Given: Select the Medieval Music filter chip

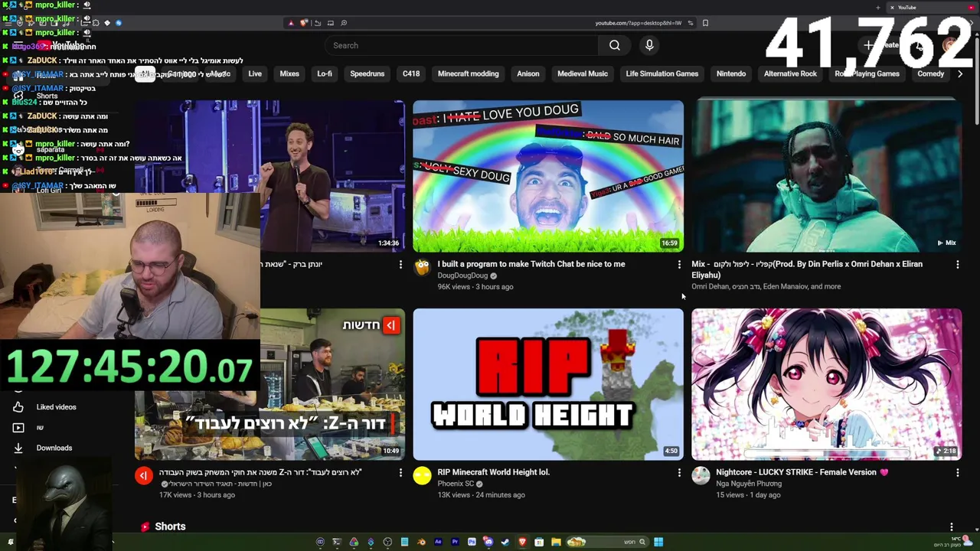Looking at the screenshot, I should (x=583, y=73).
